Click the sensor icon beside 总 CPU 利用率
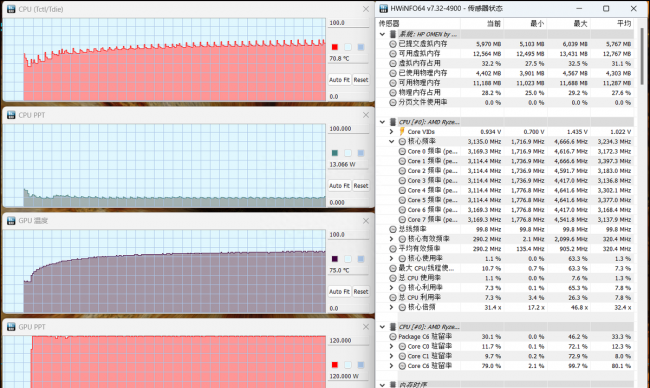650x388 pixels. (393, 298)
